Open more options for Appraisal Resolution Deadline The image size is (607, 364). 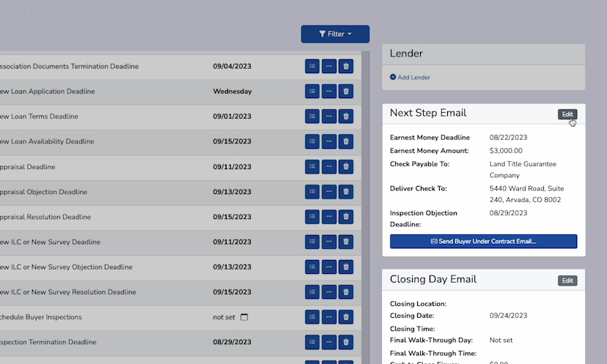[329, 217]
